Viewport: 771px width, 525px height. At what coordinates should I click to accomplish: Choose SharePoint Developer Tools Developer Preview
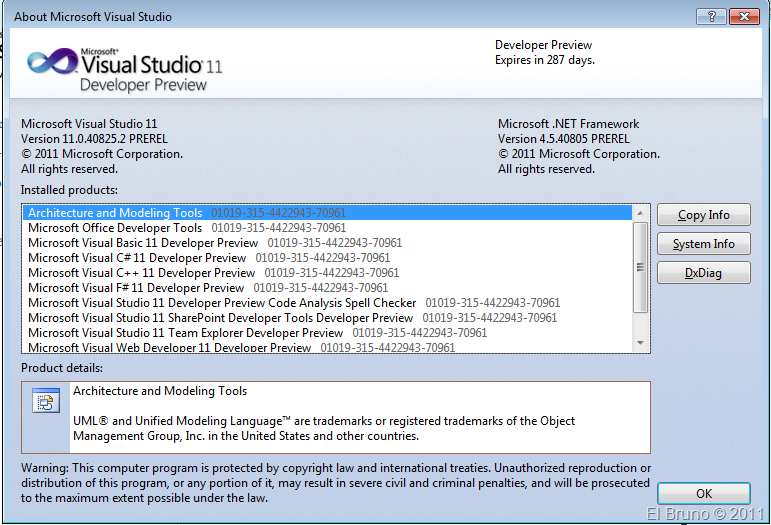220,318
